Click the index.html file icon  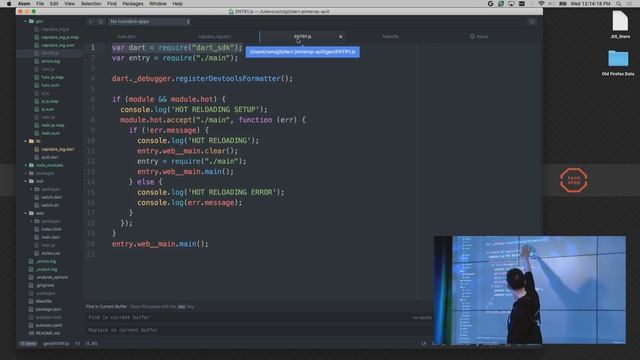37,229
